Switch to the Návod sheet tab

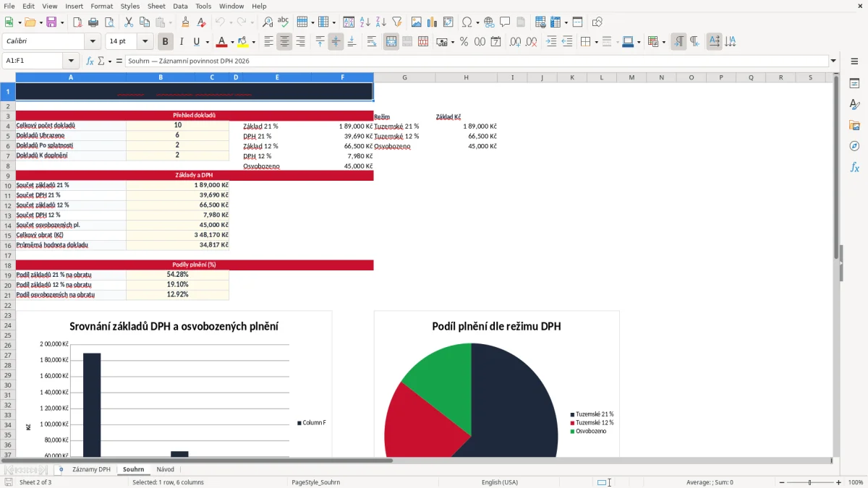165,469
